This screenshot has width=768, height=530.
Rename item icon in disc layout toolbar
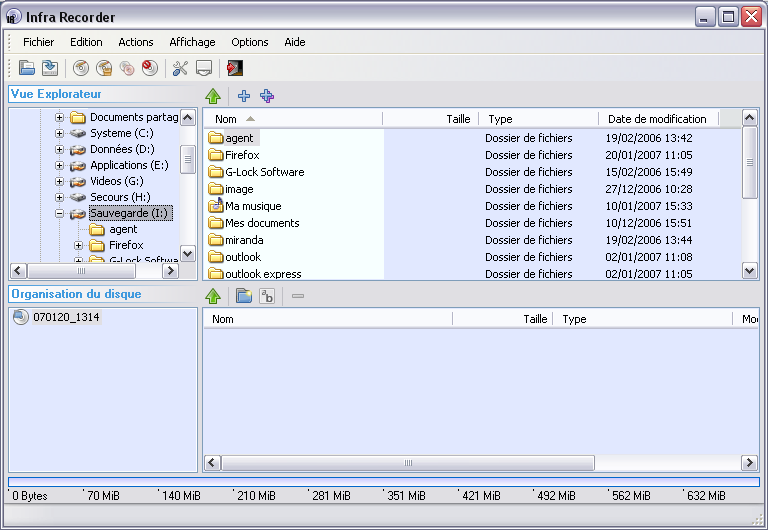point(267,296)
